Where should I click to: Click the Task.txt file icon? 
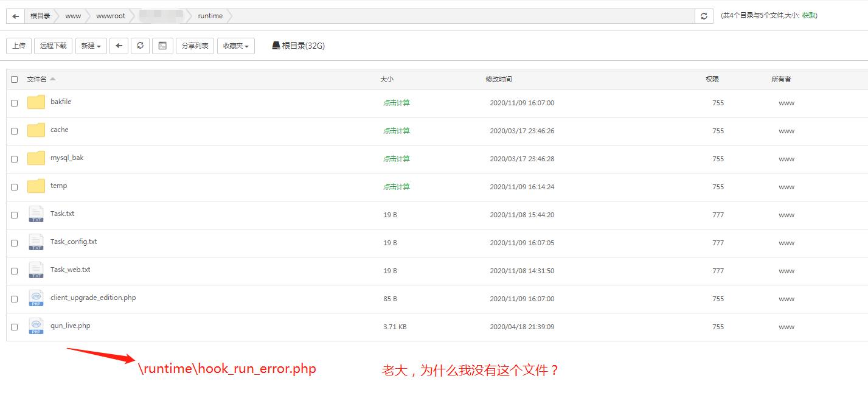point(36,214)
